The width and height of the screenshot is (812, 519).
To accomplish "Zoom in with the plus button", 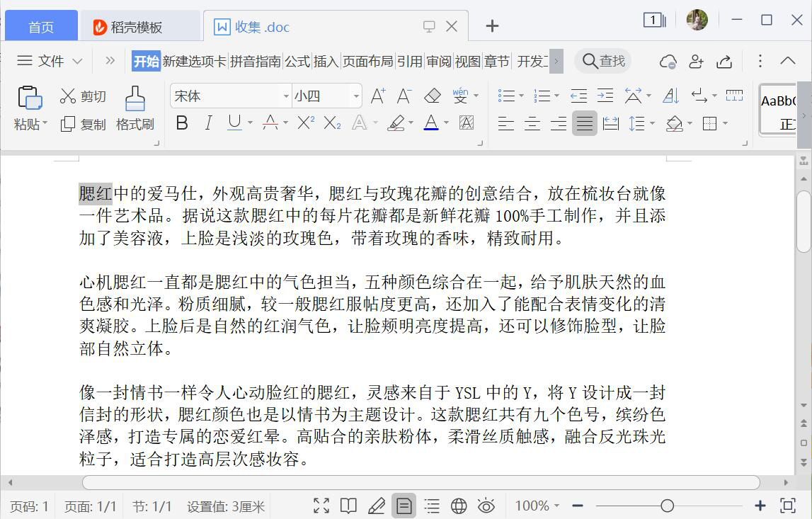I will click(x=760, y=506).
